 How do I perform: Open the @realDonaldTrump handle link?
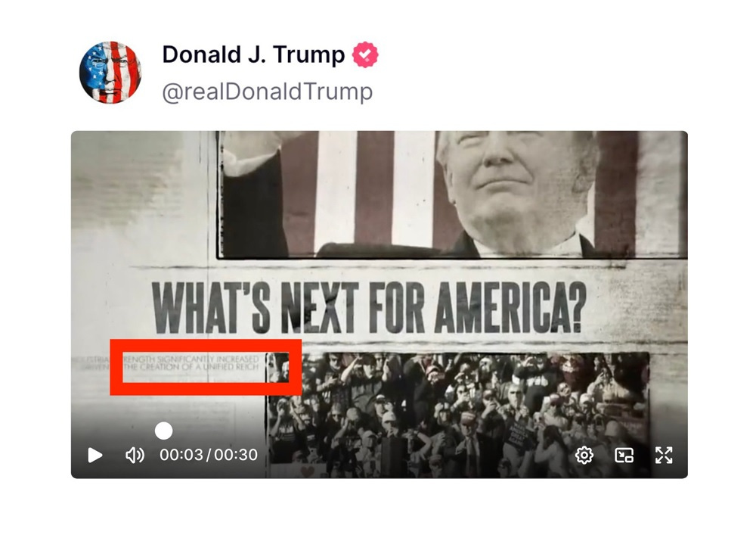click(266, 91)
